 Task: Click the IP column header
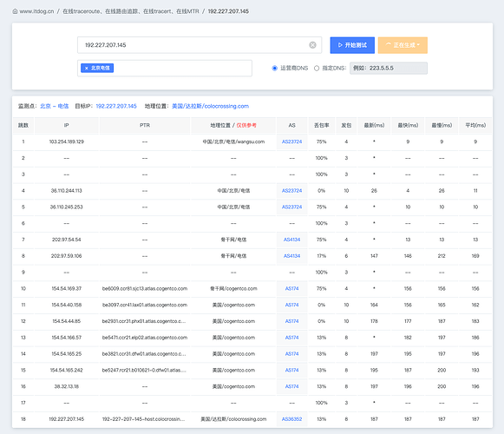(67, 126)
